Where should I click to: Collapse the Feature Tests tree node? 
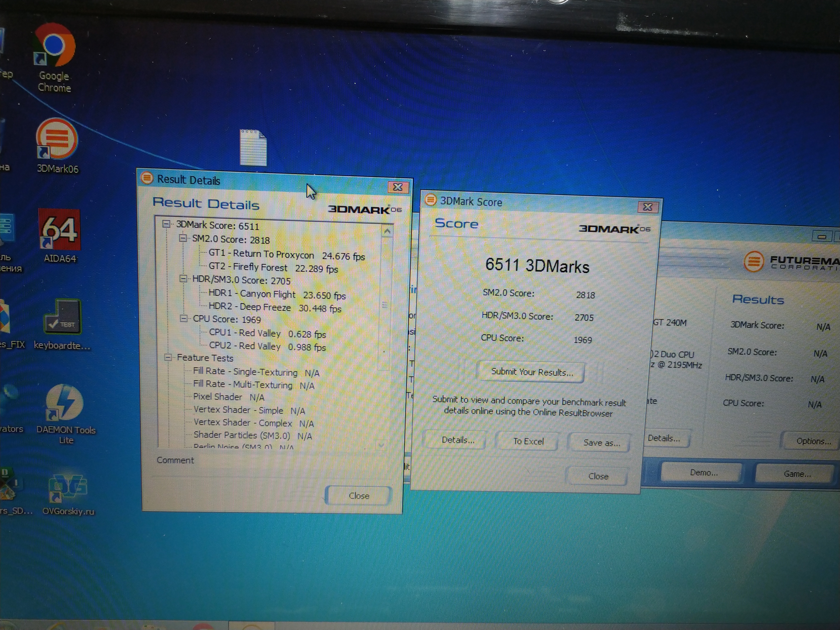[x=168, y=357]
